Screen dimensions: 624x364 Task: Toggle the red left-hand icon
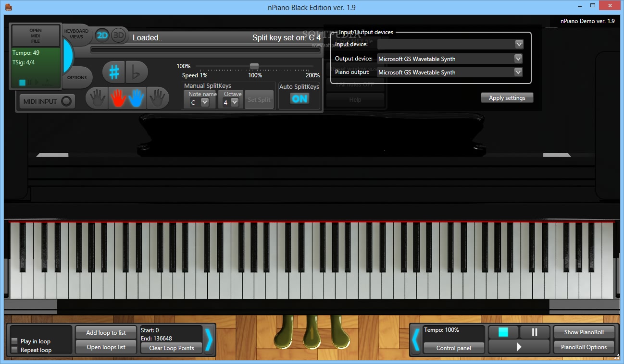click(x=118, y=98)
